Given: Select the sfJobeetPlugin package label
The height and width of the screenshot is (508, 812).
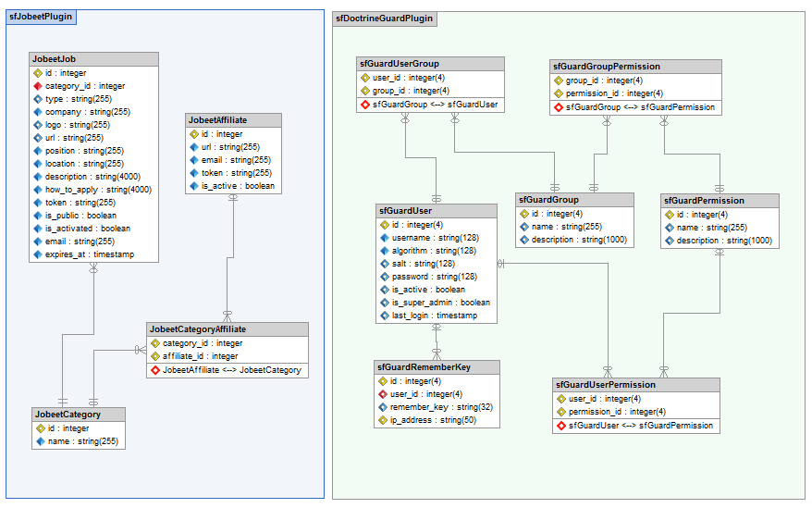Looking at the screenshot, I should (41, 17).
